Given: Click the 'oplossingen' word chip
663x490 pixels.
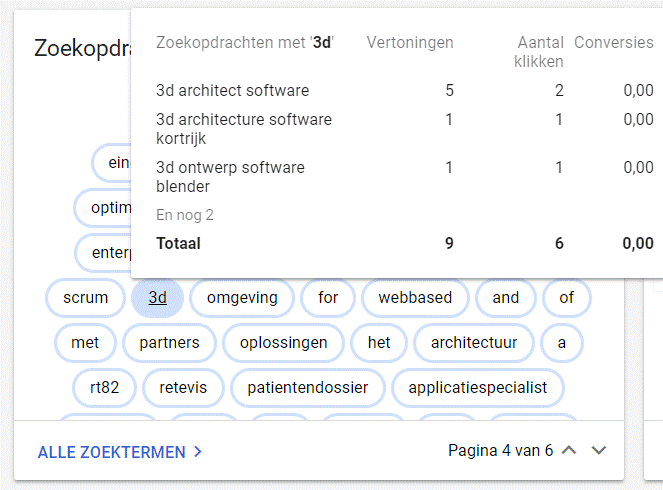Looking at the screenshot, I should point(284,342).
